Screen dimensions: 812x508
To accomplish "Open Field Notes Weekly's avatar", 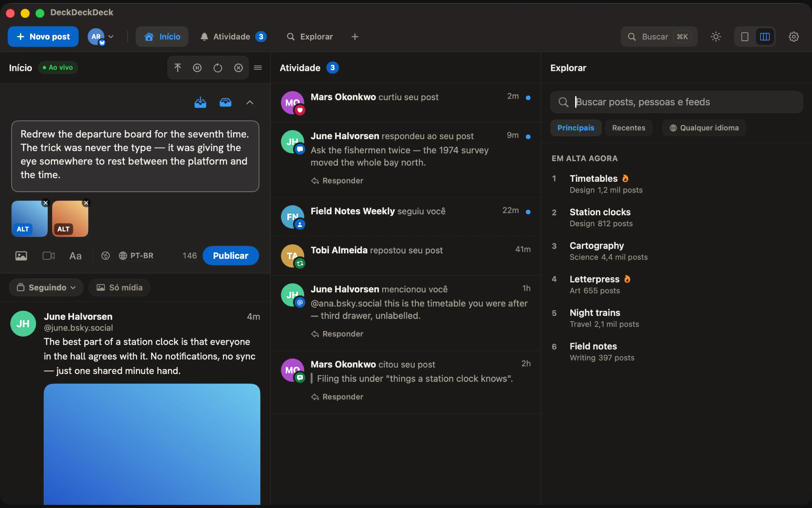I will click(x=292, y=217).
